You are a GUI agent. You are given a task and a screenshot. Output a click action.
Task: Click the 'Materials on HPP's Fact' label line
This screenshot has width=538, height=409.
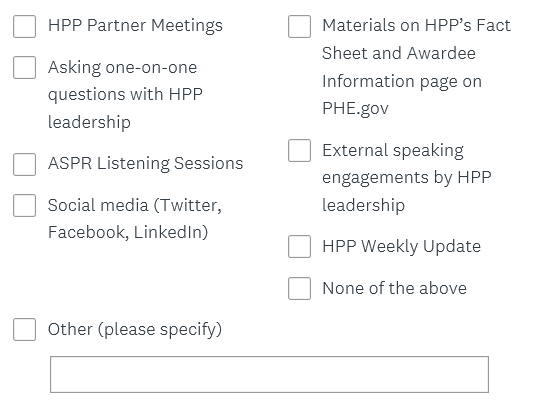click(417, 26)
